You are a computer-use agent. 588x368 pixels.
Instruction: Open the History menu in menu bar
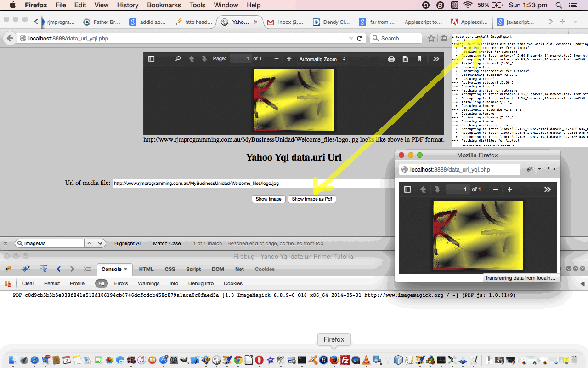tap(128, 5)
